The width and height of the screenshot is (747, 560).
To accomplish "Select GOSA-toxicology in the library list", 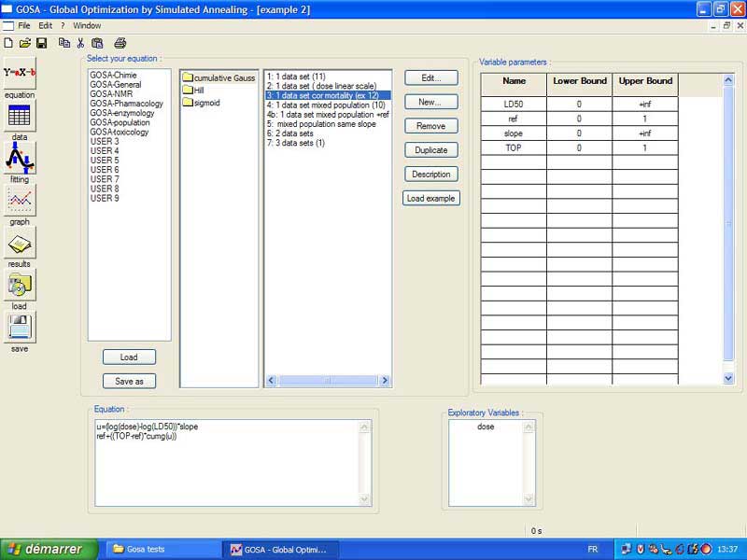I will (120, 132).
